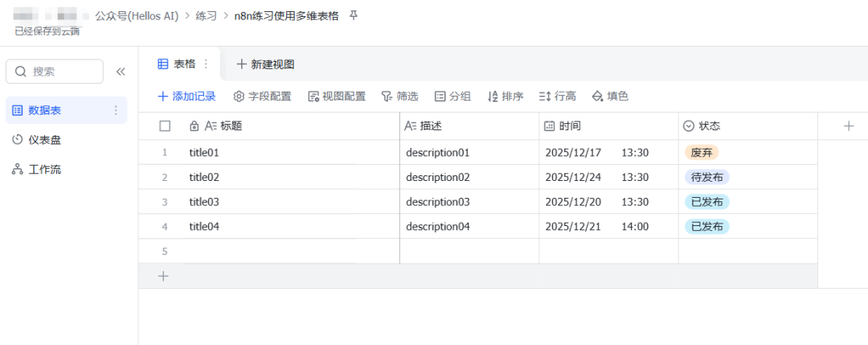Click the dropdown circle icon in the 状态 header
This screenshot has height=345, width=868.
pyautogui.click(x=689, y=126)
